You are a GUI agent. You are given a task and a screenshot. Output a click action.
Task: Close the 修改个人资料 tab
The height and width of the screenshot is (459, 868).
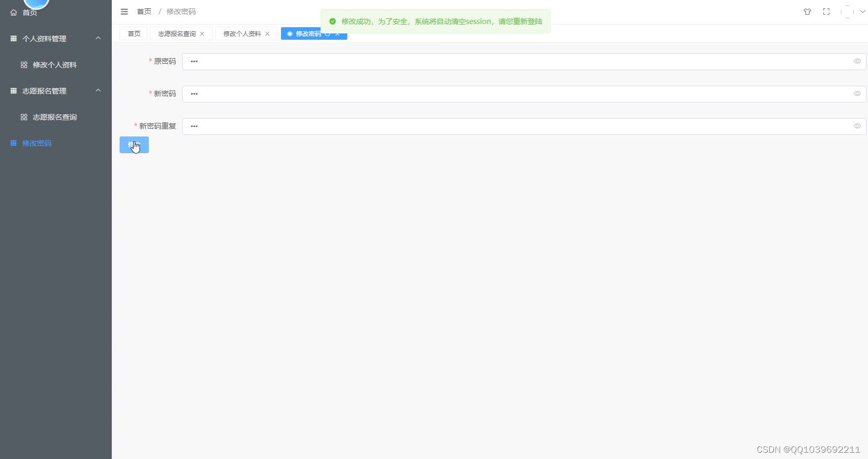click(x=267, y=33)
